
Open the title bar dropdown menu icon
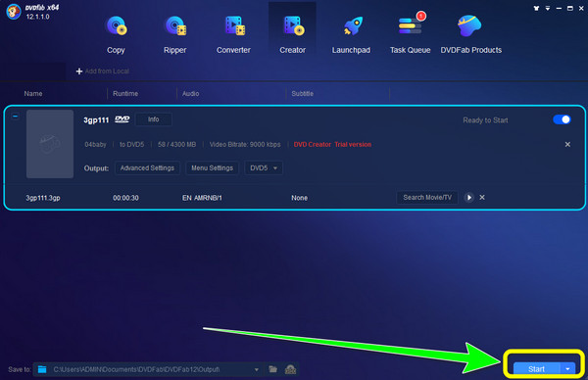(x=548, y=8)
